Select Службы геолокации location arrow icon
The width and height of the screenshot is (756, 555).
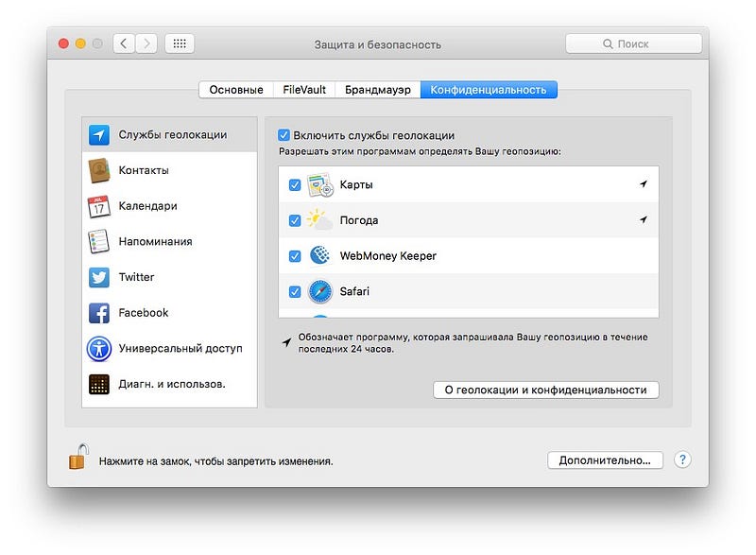click(99, 135)
